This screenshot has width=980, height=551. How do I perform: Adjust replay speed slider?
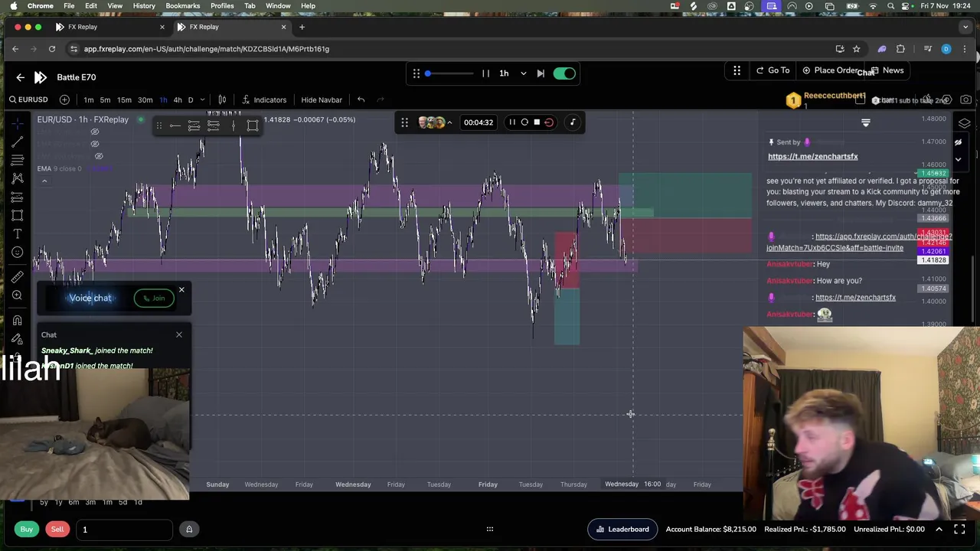pyautogui.click(x=449, y=73)
